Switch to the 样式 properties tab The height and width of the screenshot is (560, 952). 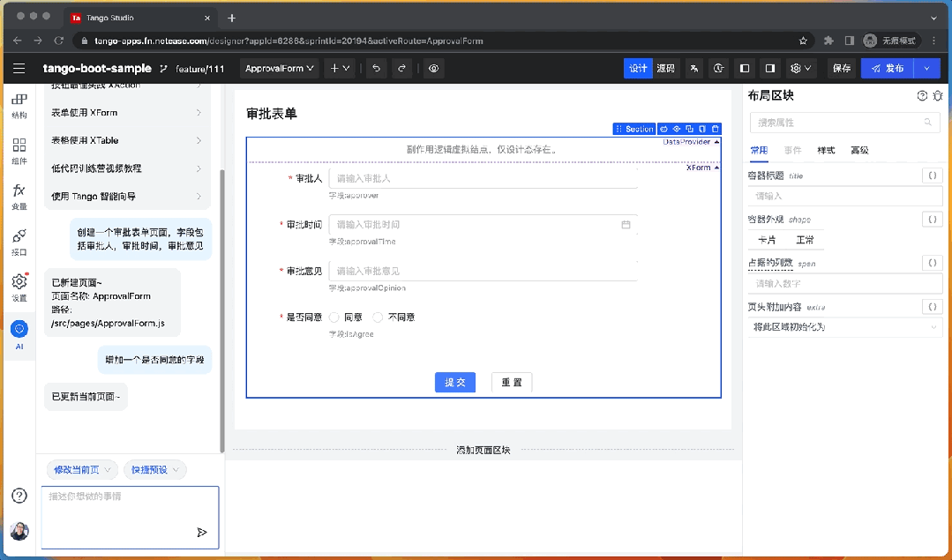pyautogui.click(x=826, y=150)
